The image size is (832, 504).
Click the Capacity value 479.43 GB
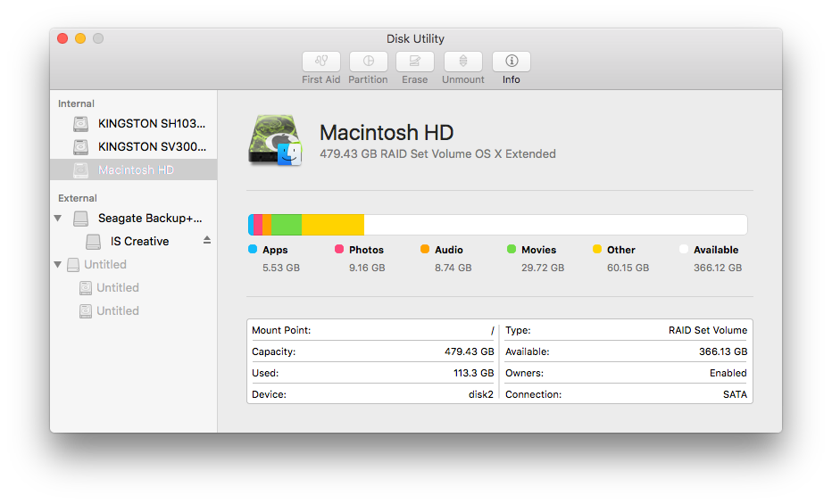point(469,352)
